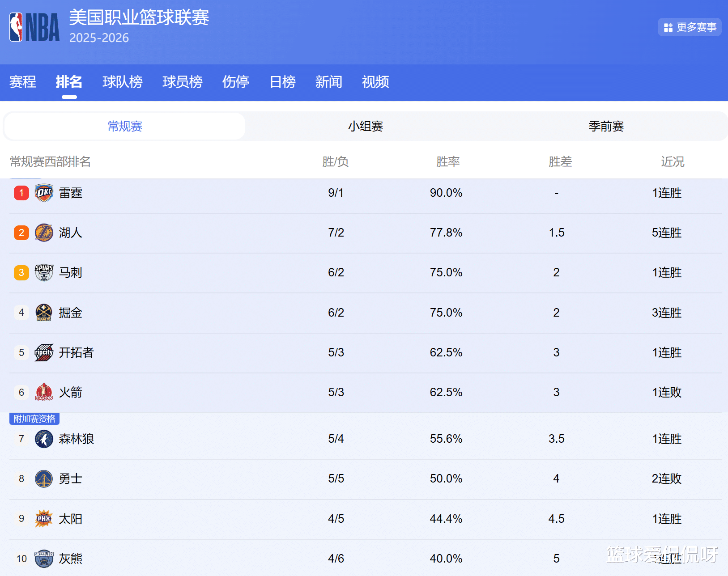This screenshot has height=576, width=728.
Task: Open the 掘金 team name link
Action: pos(71,313)
